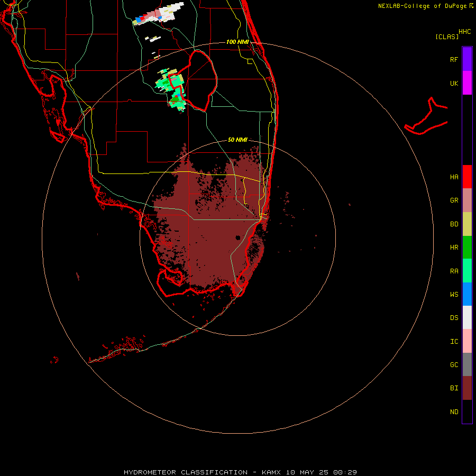
Task: Click the GC legend label
Action: coord(454,365)
